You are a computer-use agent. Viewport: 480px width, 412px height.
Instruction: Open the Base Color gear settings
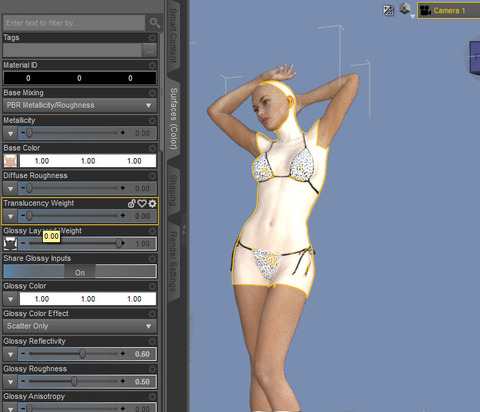pyautogui.click(x=152, y=148)
